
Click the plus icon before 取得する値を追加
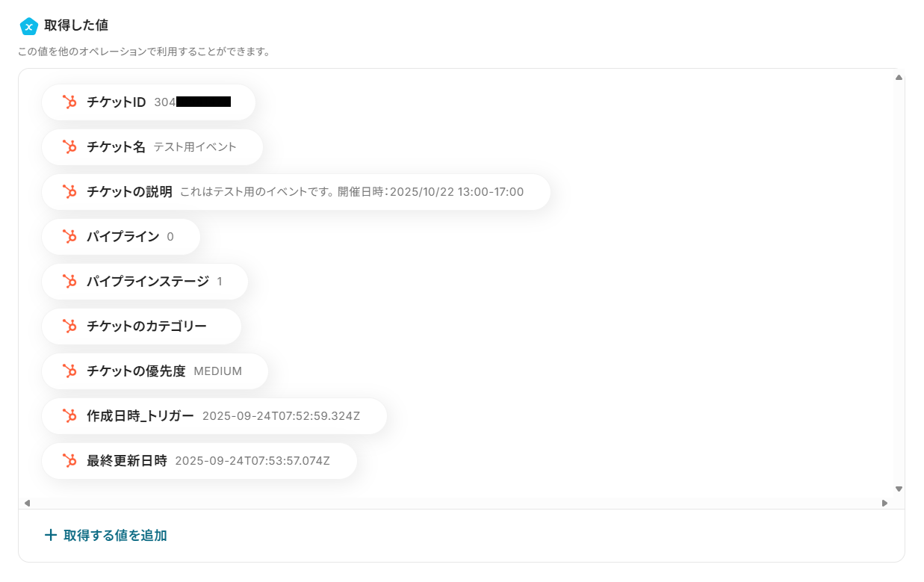[x=51, y=535]
